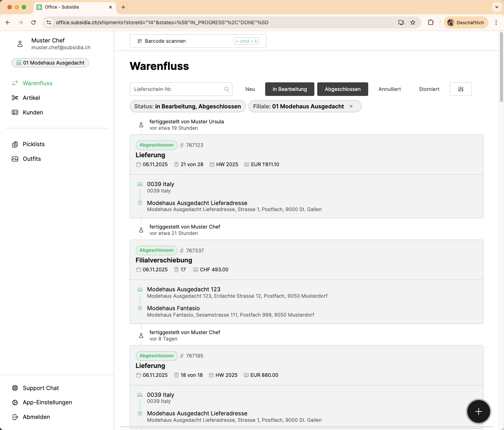The image size is (504, 430).
Task: Select Kunden in the navigation
Action: pos(33,112)
